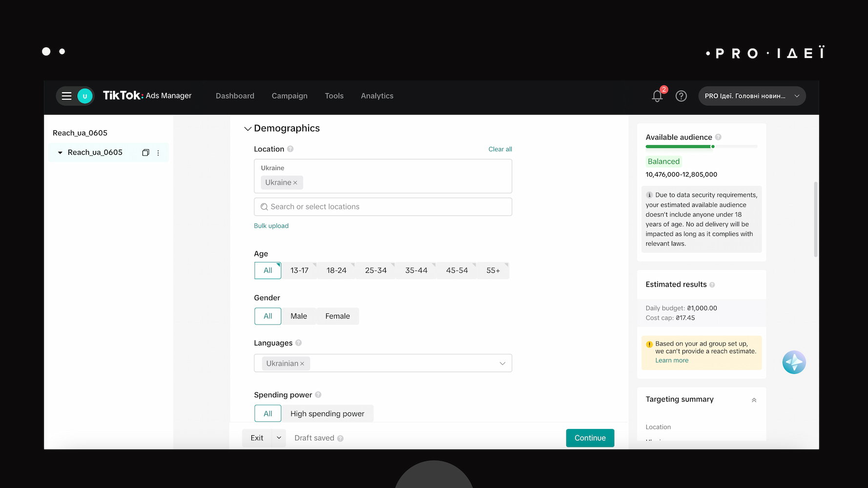This screenshot has height=488, width=868.
Task: Open the help question mark icon
Action: (681, 96)
